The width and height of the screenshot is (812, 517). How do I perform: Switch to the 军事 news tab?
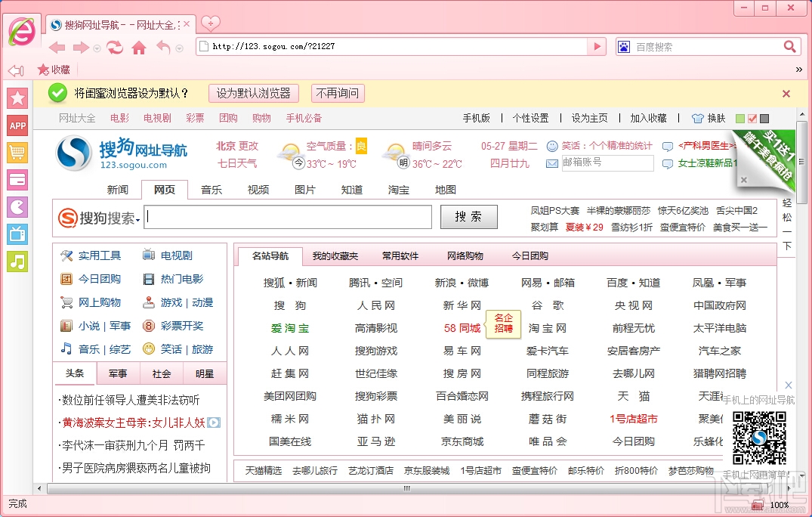point(118,373)
